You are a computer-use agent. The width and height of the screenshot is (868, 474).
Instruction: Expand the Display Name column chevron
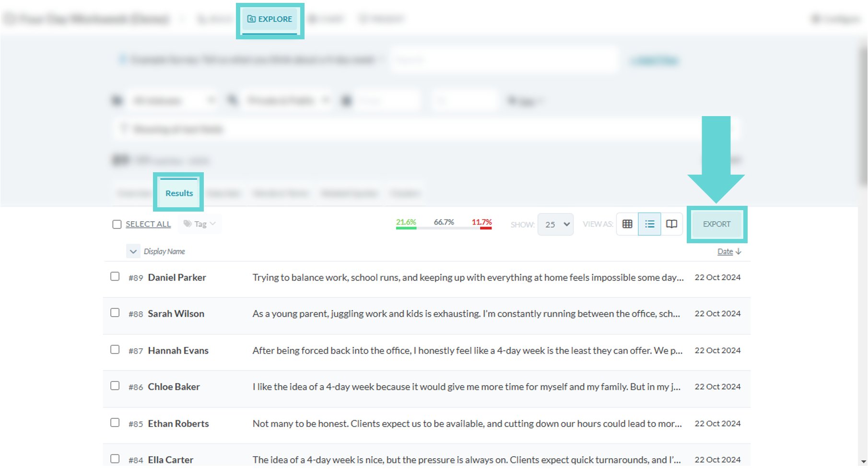(133, 251)
